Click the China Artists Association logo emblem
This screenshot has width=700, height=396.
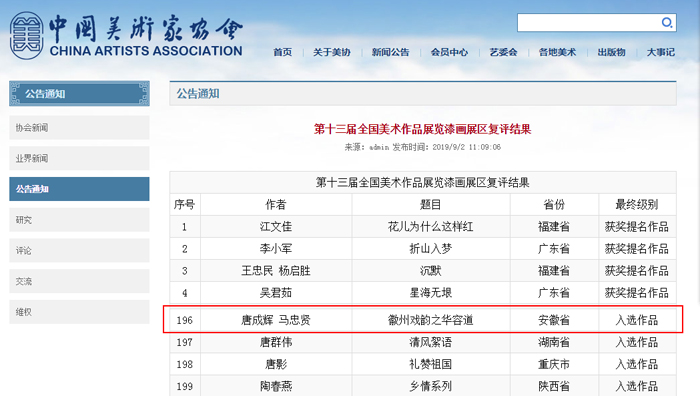pyautogui.click(x=27, y=36)
